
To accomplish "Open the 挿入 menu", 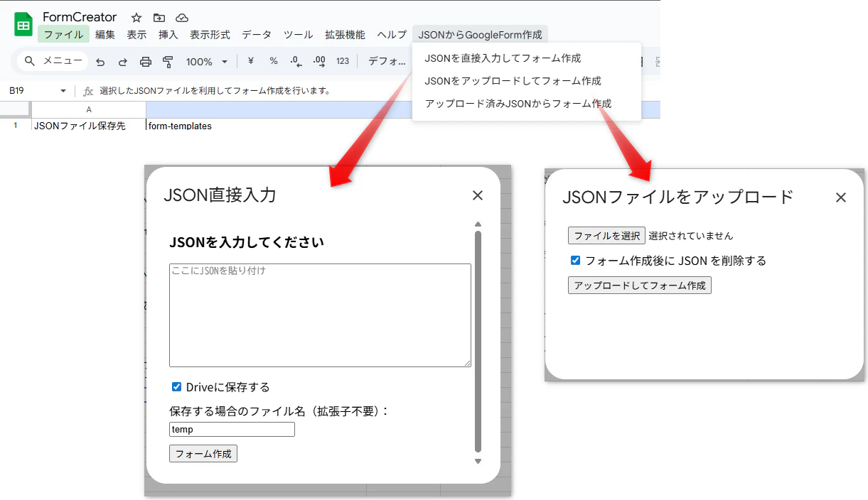I will tap(168, 34).
